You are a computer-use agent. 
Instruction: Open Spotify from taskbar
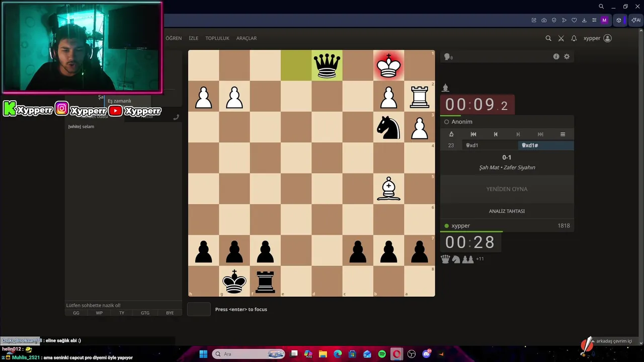tap(382, 354)
